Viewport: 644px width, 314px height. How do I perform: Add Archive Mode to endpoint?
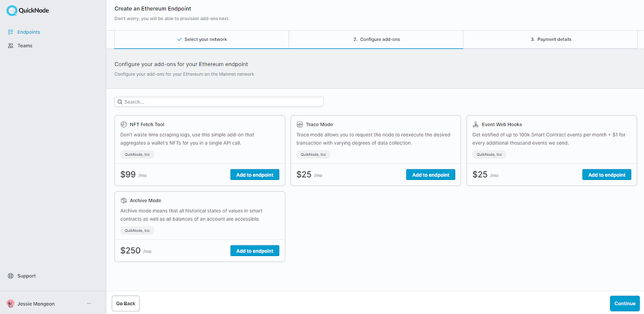click(x=255, y=250)
